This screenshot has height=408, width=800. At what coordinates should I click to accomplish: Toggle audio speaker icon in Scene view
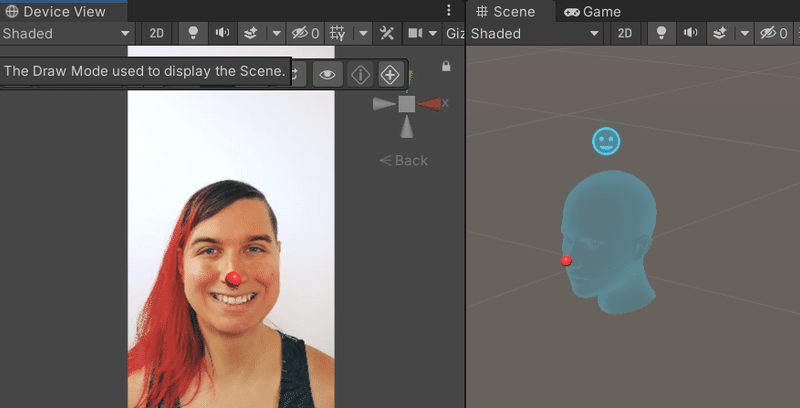tap(690, 34)
